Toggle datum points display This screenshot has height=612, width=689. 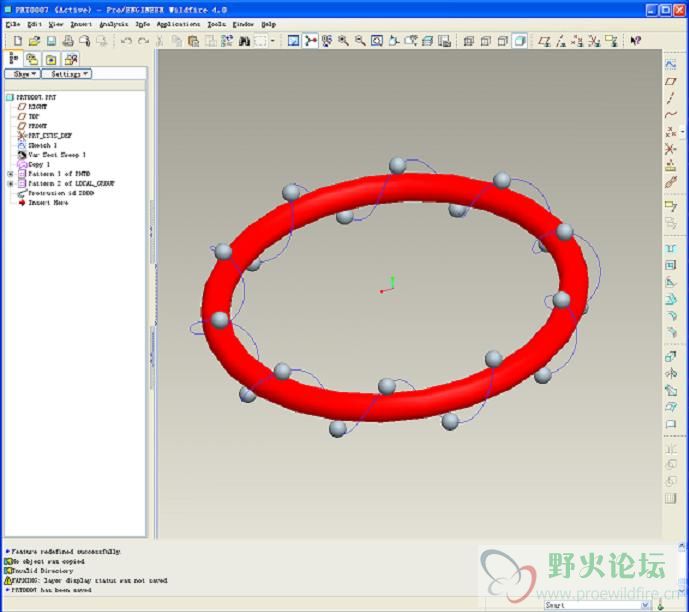coord(578,41)
